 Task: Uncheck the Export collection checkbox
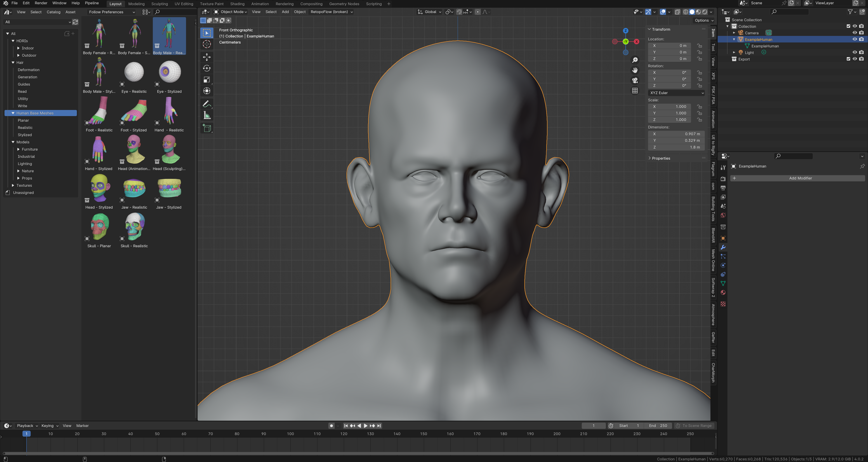(849, 59)
